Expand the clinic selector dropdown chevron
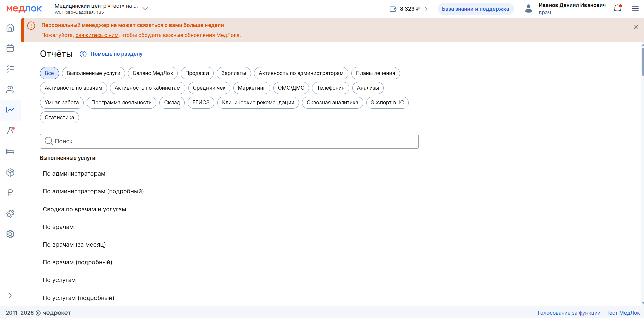Image resolution: width=644 pixels, height=318 pixels. point(145,9)
